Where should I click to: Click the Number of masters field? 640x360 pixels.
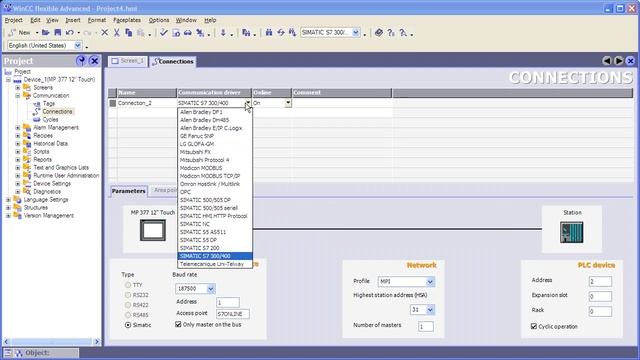point(426,327)
